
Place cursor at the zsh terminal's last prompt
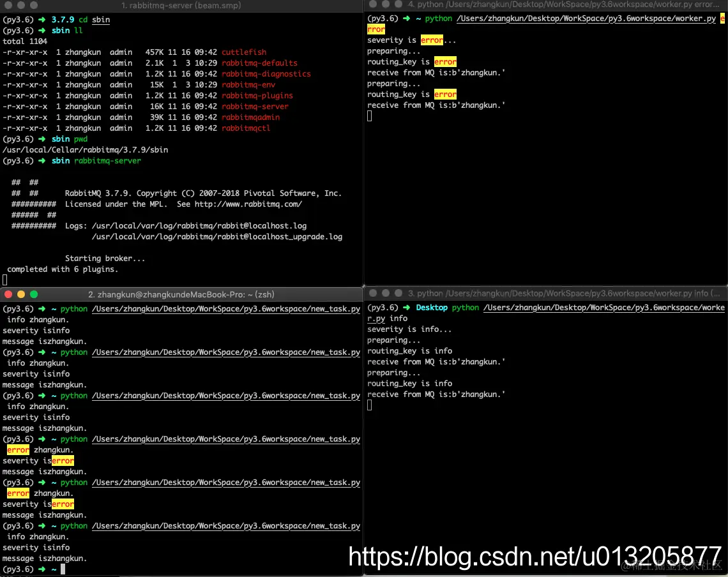pyautogui.click(x=63, y=569)
